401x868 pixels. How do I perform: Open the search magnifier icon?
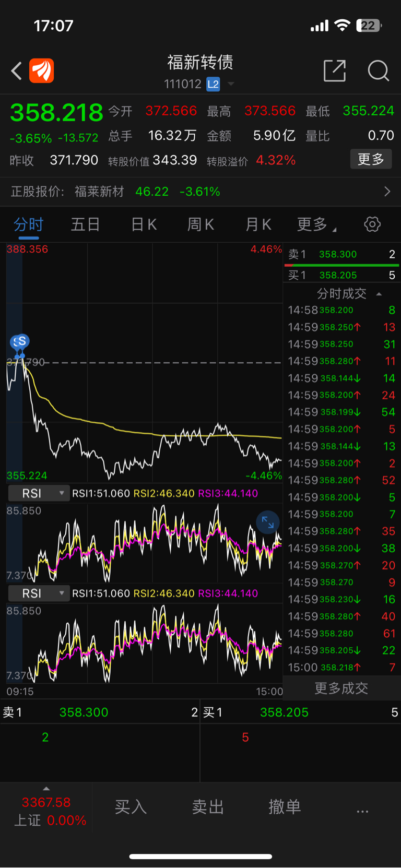[x=378, y=70]
